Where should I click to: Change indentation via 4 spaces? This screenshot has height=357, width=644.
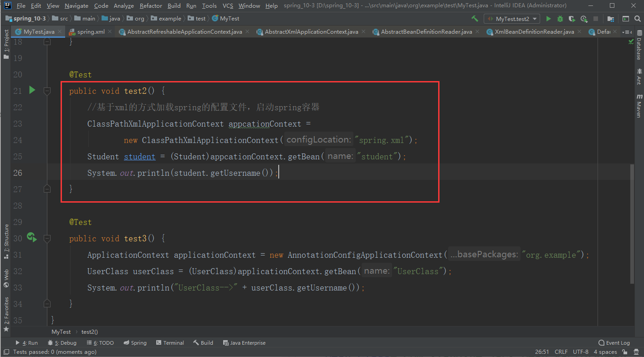tap(605, 352)
